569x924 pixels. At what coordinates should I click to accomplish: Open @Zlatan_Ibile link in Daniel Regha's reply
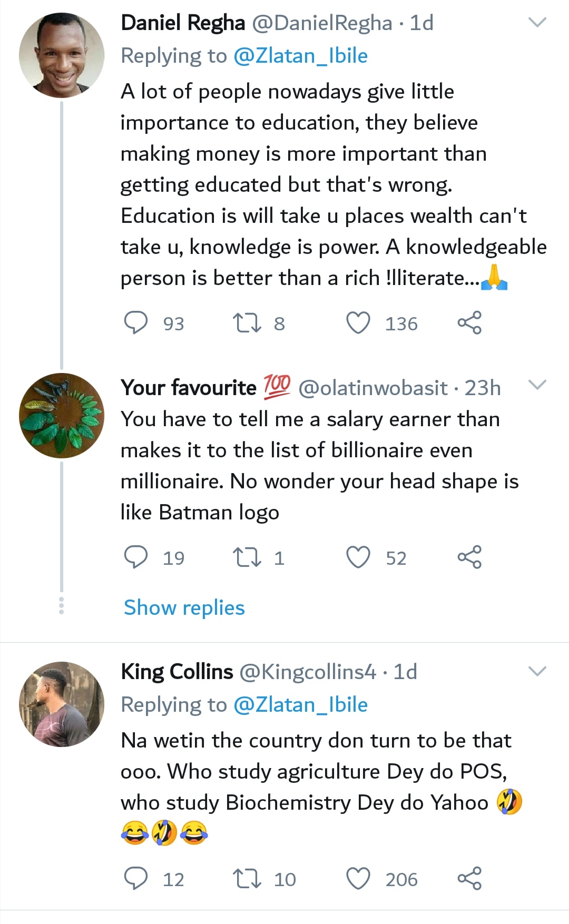pyautogui.click(x=300, y=56)
